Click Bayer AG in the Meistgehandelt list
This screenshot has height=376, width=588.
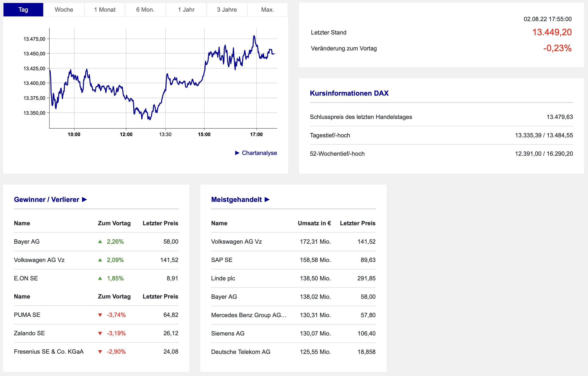224,297
